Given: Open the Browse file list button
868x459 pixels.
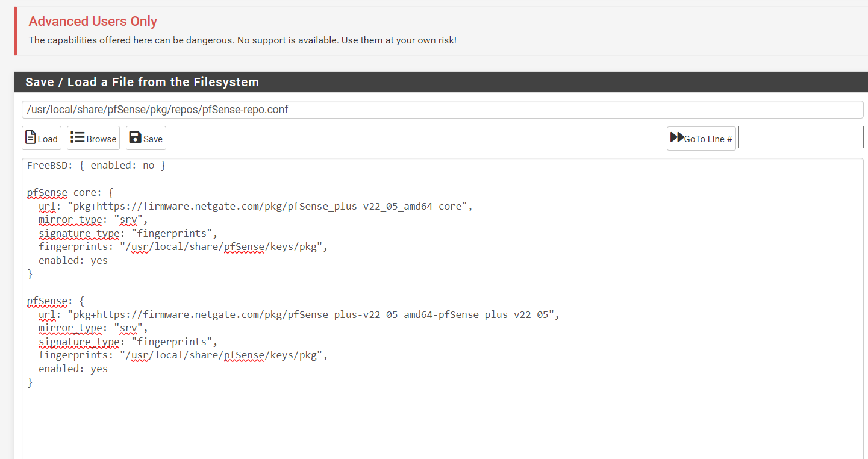Looking at the screenshot, I should (x=93, y=138).
